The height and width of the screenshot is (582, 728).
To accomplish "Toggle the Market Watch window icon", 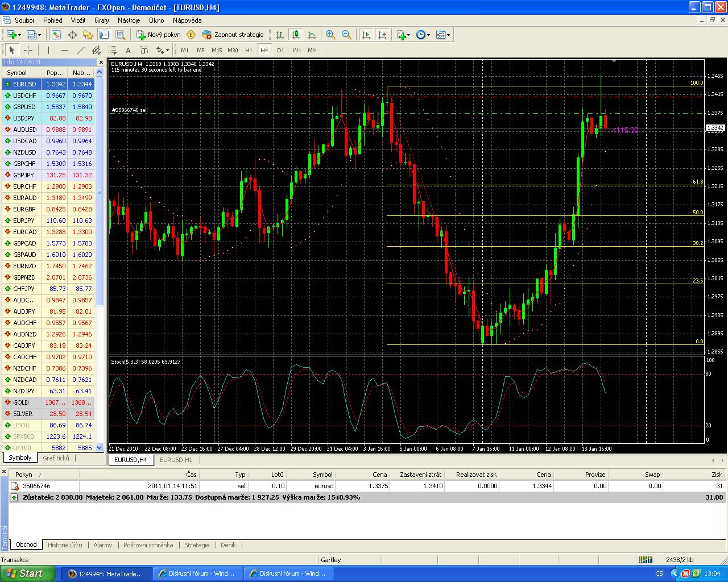I will (x=56, y=35).
